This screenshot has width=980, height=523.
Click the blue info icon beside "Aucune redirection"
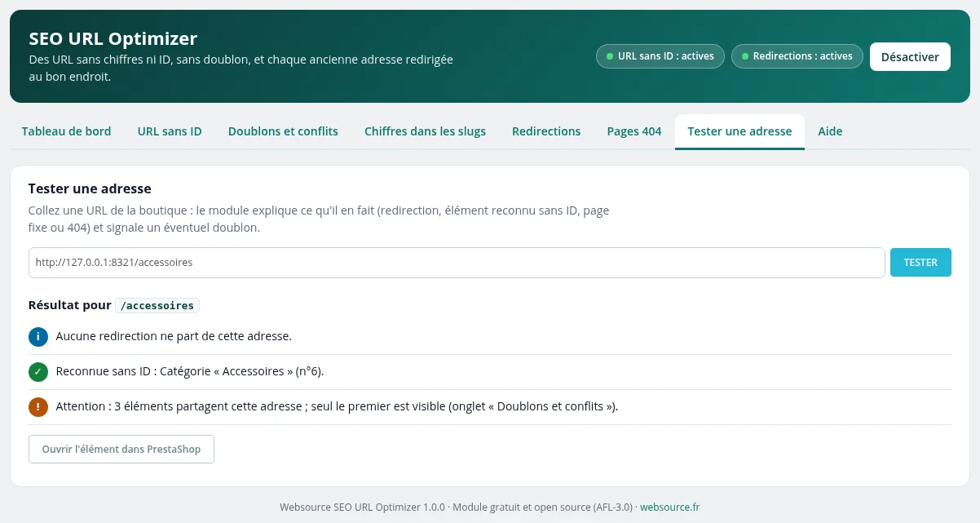coord(38,336)
